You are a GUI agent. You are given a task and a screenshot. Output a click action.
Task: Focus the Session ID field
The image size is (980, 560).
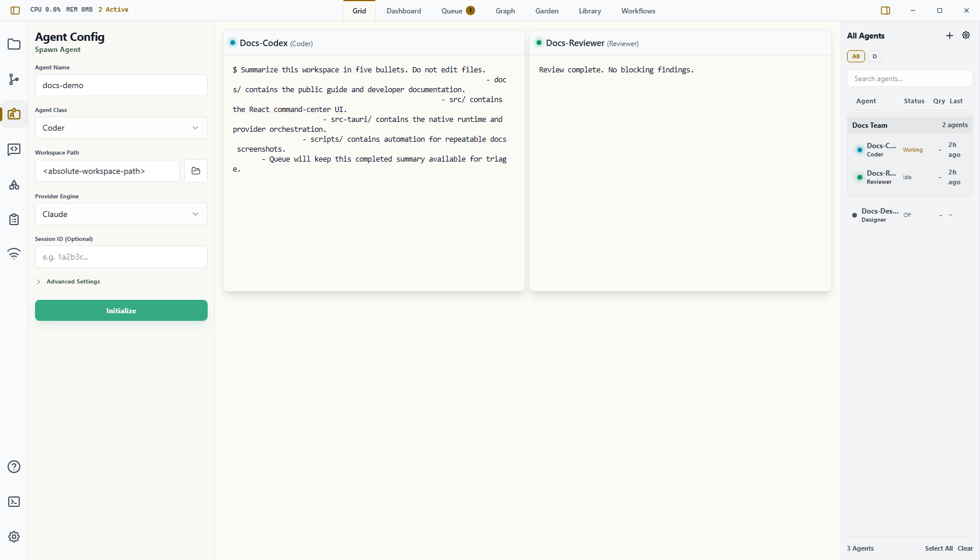click(121, 257)
